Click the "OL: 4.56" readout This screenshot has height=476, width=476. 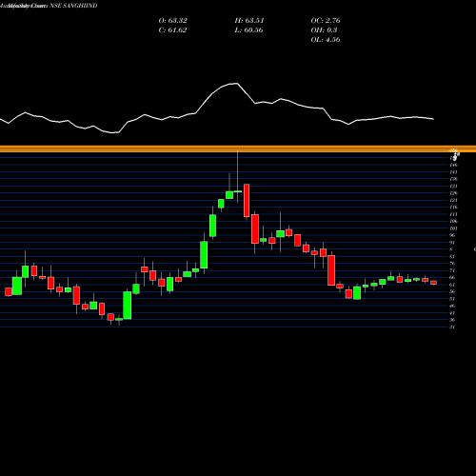point(326,40)
